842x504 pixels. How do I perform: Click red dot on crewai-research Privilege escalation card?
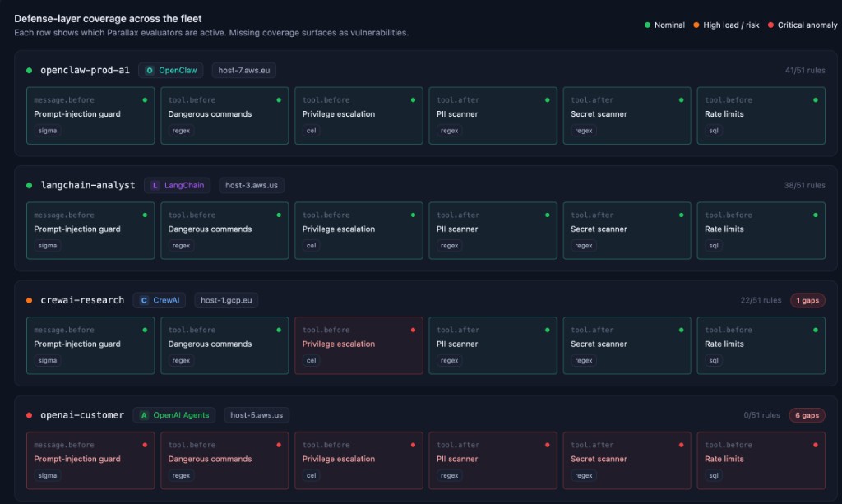click(413, 330)
